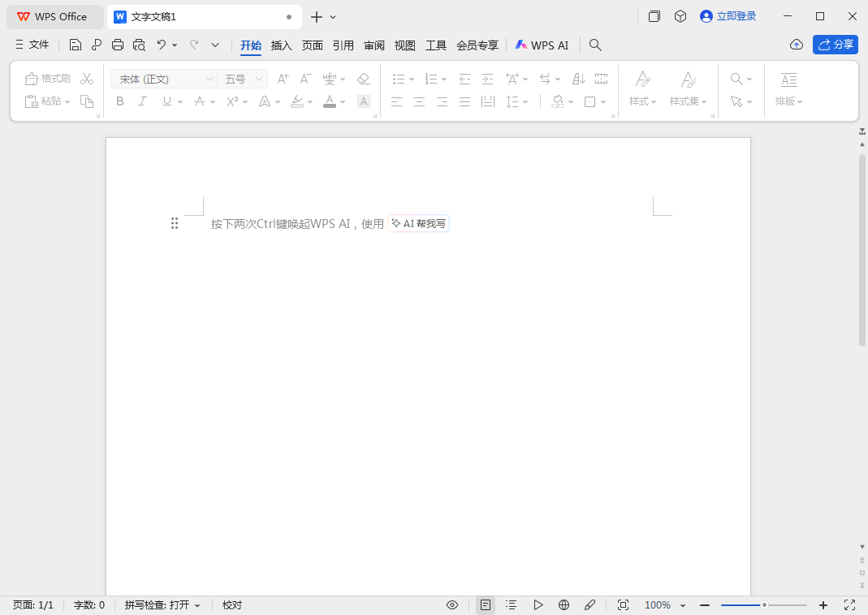868x615 pixels.
Task: Click the search magnifier beside WPS AI
Action: coord(595,45)
